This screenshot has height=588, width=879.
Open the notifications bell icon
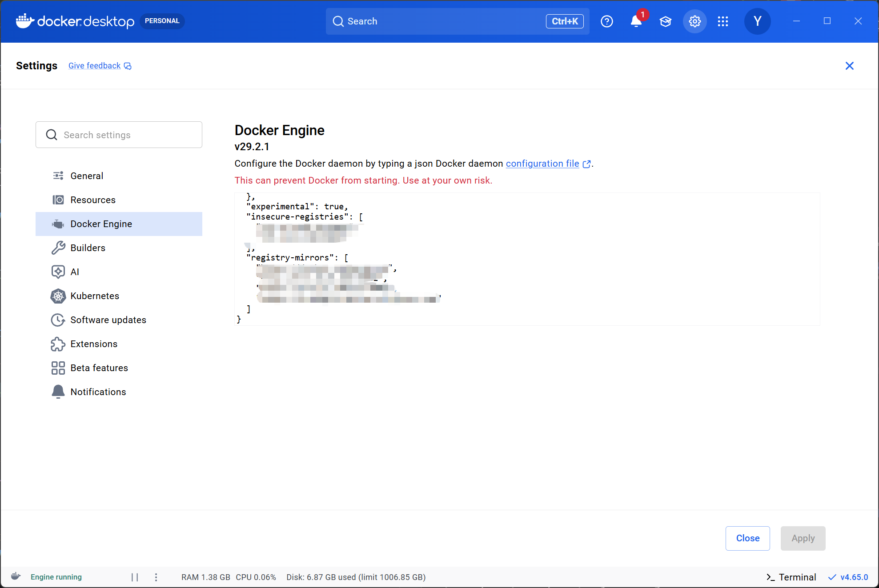[x=636, y=21]
